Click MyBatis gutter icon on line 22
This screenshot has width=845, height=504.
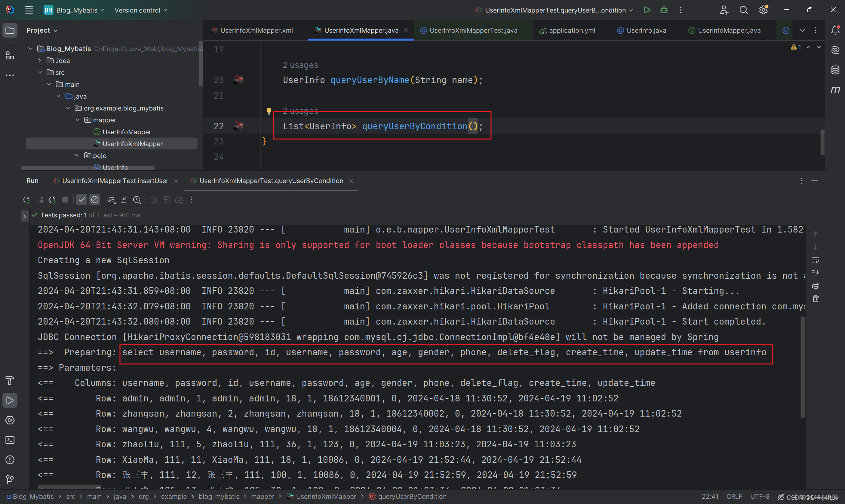point(238,126)
